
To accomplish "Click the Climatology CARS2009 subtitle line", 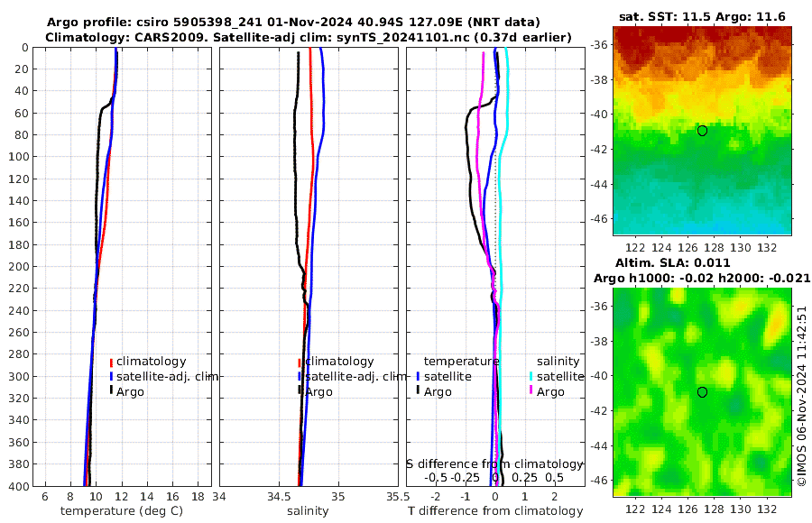I will 309,37.
